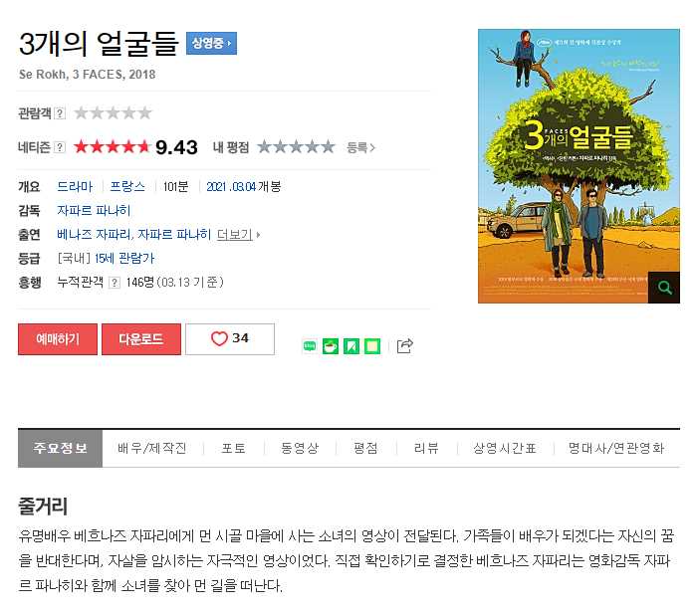696x616 pixels.
Task: Open help icon next to 누적관객
Action: [115, 283]
